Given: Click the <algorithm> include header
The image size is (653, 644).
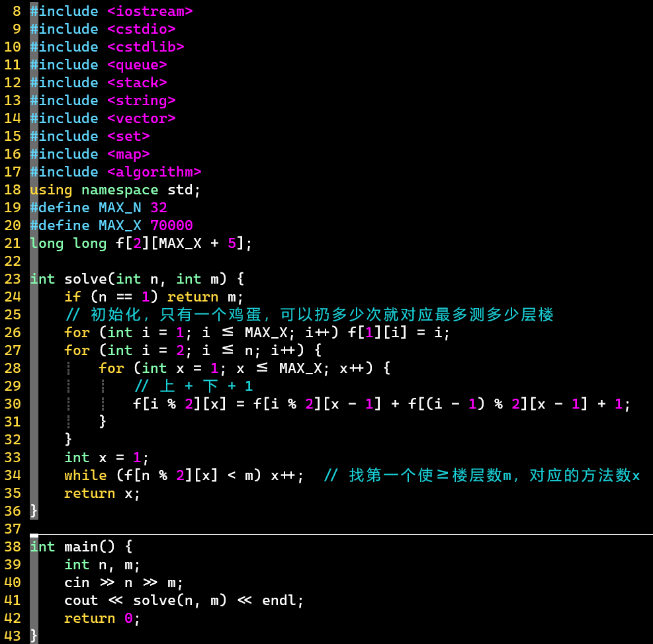Looking at the screenshot, I should tap(154, 172).
